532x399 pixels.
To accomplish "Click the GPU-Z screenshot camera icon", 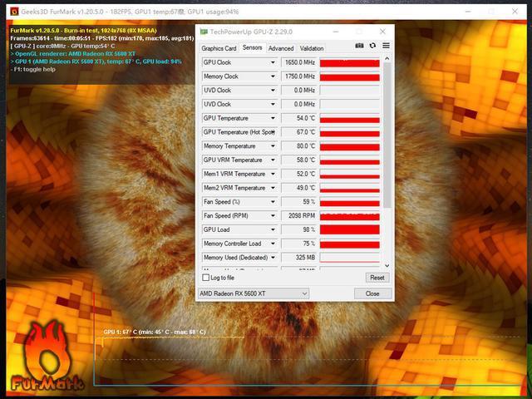I will [x=359, y=46].
